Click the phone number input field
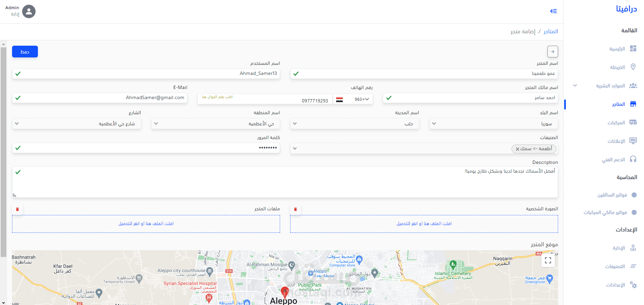The image size is (644, 305). [x=265, y=99]
